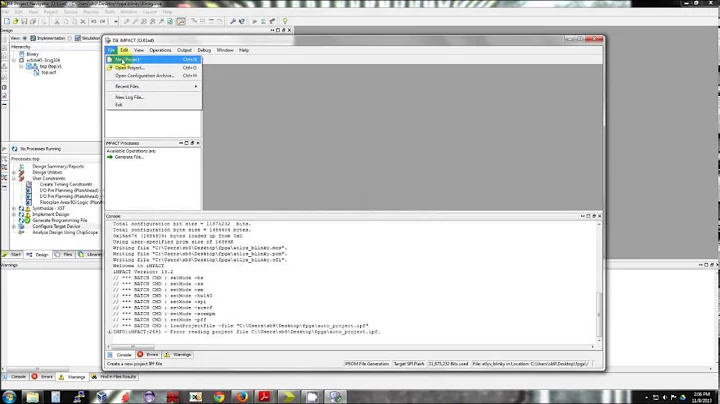Image resolution: width=720 pixels, height=404 pixels.
Task: Choose New Log File menu entry
Action: click(153, 97)
